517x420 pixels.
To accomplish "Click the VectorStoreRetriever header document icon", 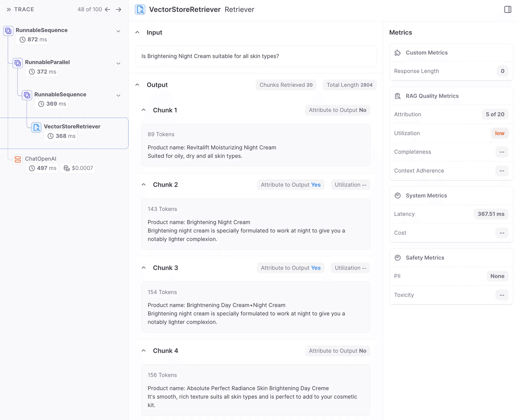I will [140, 10].
